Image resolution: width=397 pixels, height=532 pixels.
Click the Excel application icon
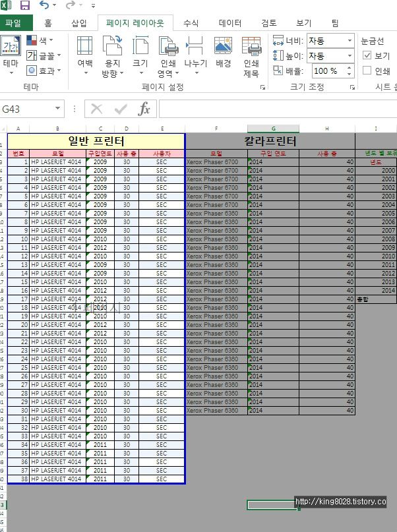6,5
